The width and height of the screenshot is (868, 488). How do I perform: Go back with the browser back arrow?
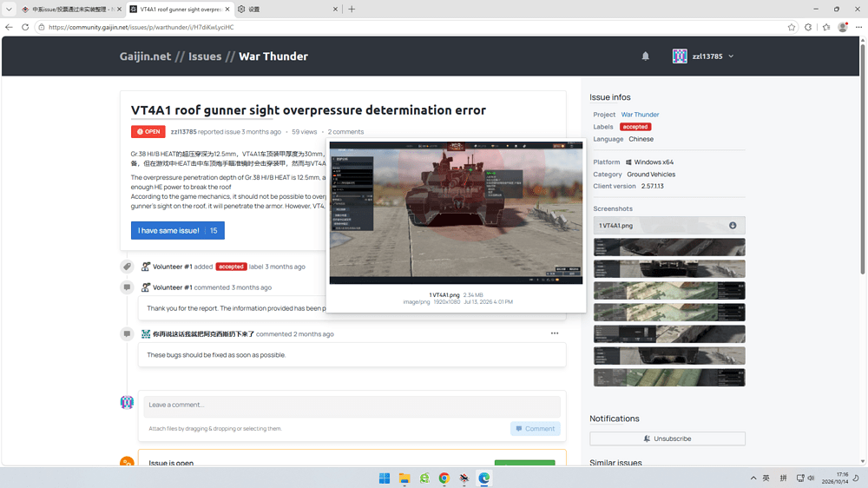point(9,27)
